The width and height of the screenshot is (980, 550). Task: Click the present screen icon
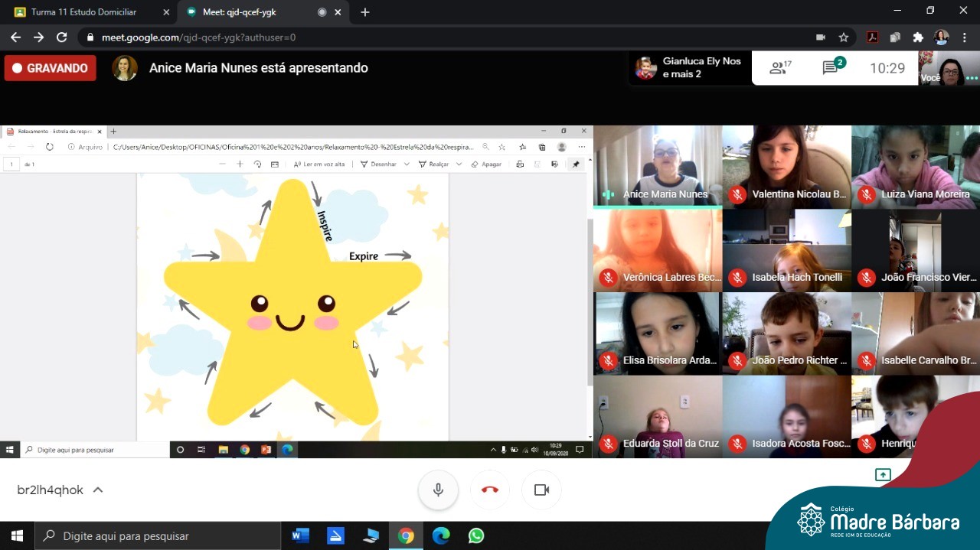pyautogui.click(x=883, y=475)
